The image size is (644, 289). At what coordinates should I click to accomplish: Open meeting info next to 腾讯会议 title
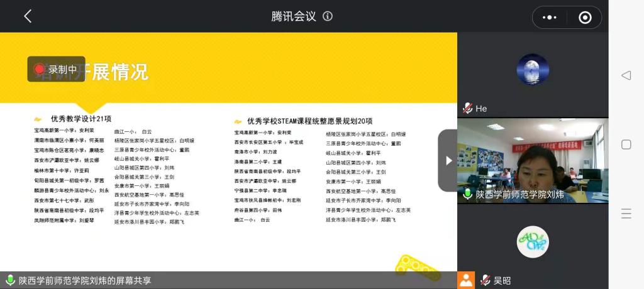(x=328, y=16)
